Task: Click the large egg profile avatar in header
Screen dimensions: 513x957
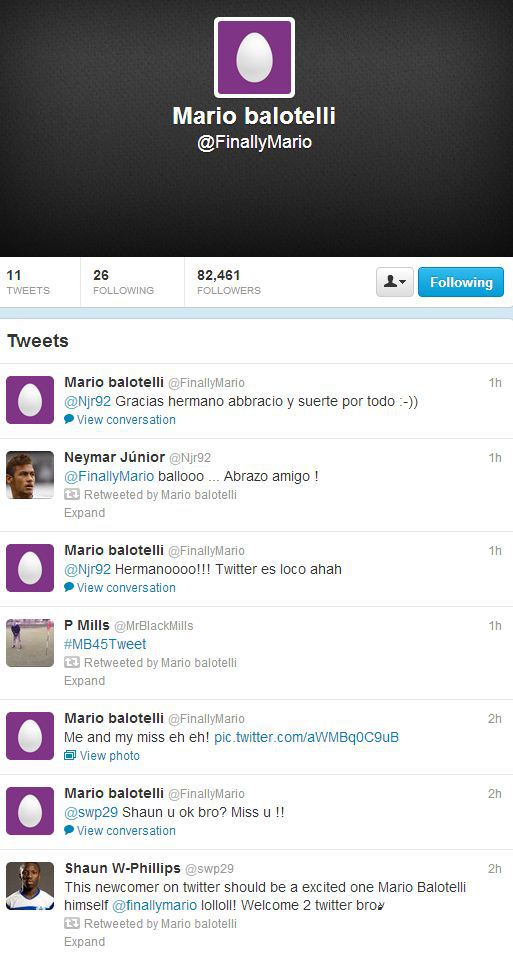Action: pos(254,57)
